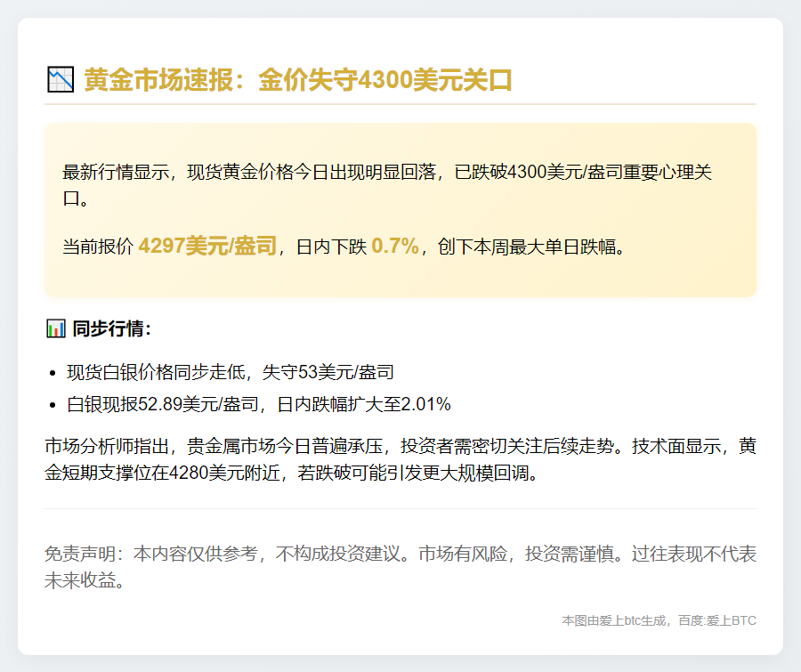Click the highlighted 0.7% decline figure
Image resolution: width=801 pixels, height=672 pixels.
pos(394,247)
